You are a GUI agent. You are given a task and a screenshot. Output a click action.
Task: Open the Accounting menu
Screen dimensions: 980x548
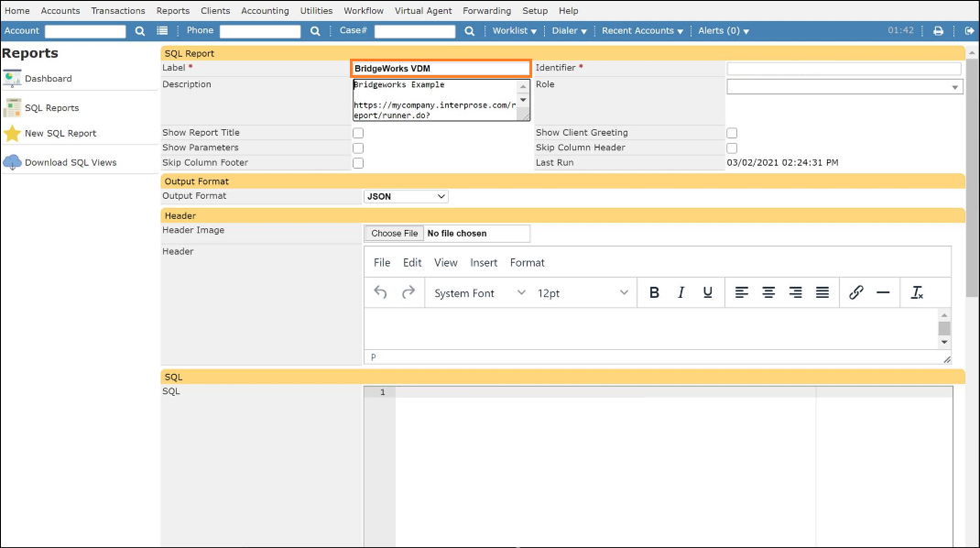click(x=265, y=11)
